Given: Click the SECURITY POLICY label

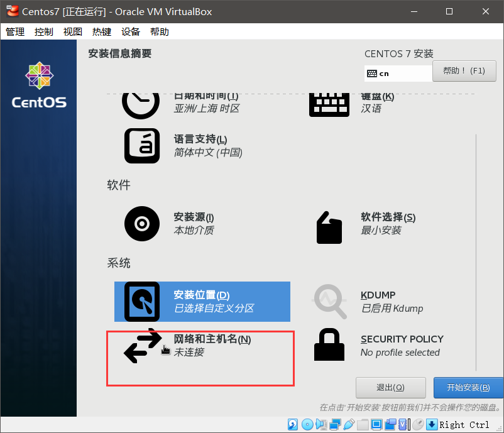Looking at the screenshot, I should [402, 339].
